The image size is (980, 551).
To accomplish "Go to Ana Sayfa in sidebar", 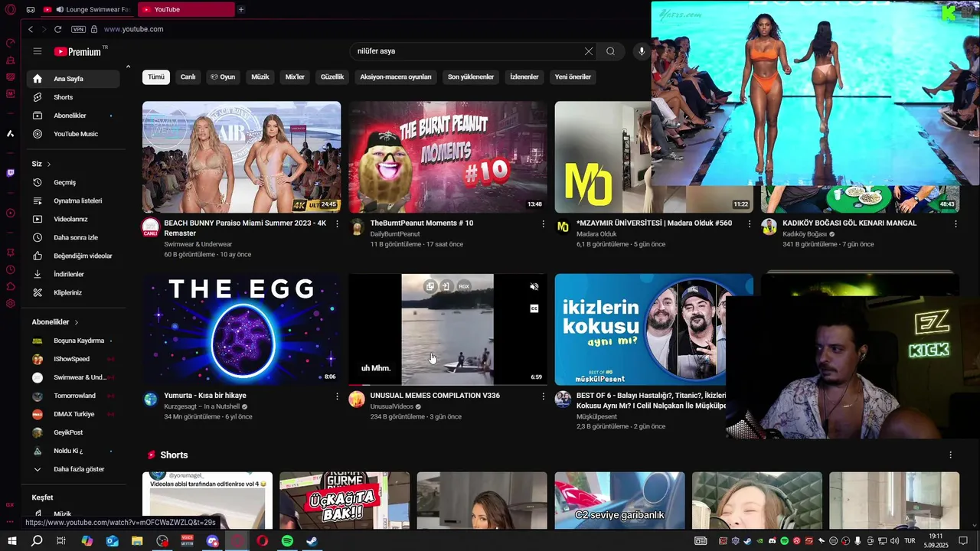I will pyautogui.click(x=73, y=79).
